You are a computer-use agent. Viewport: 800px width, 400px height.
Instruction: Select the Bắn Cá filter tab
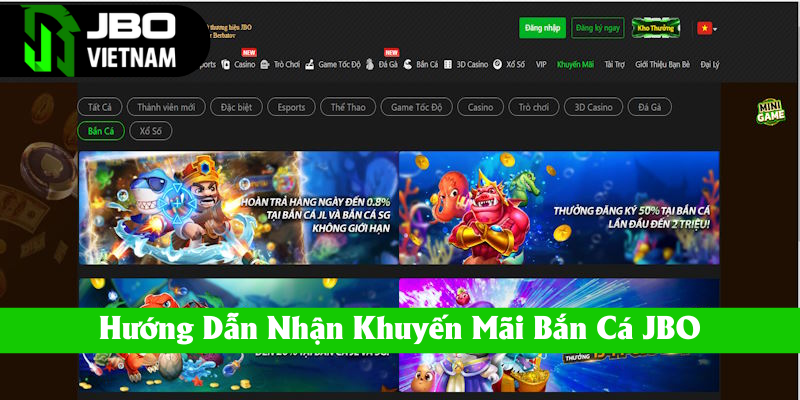click(101, 131)
